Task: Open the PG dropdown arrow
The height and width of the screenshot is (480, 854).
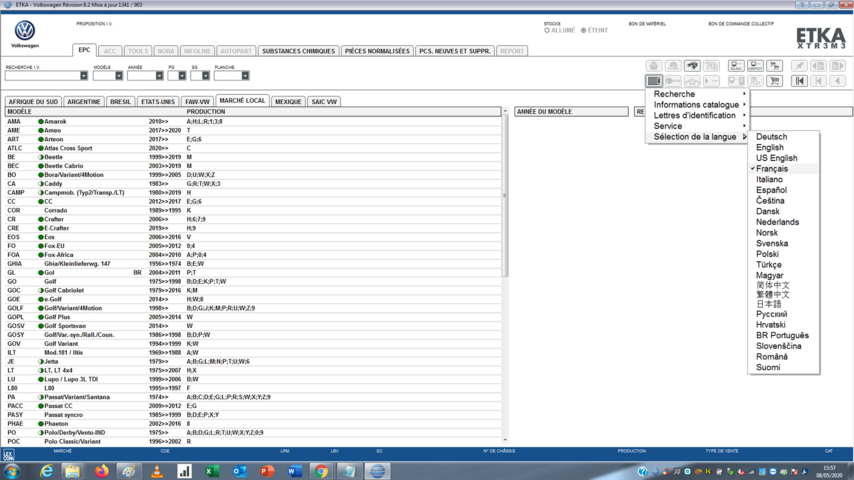Action: click(x=182, y=76)
